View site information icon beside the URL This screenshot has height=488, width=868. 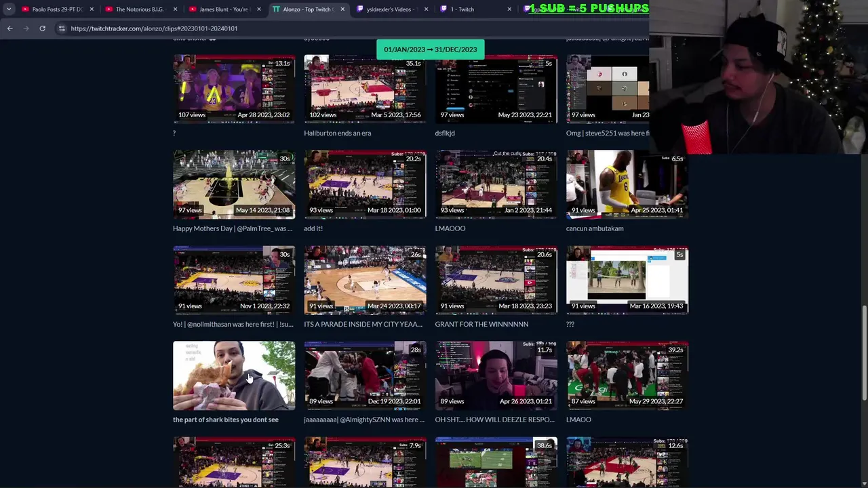coord(62,28)
